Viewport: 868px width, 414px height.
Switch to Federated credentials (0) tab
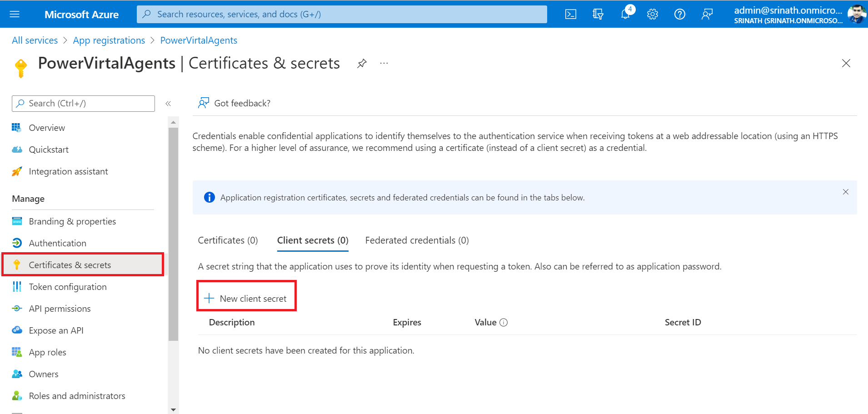417,240
